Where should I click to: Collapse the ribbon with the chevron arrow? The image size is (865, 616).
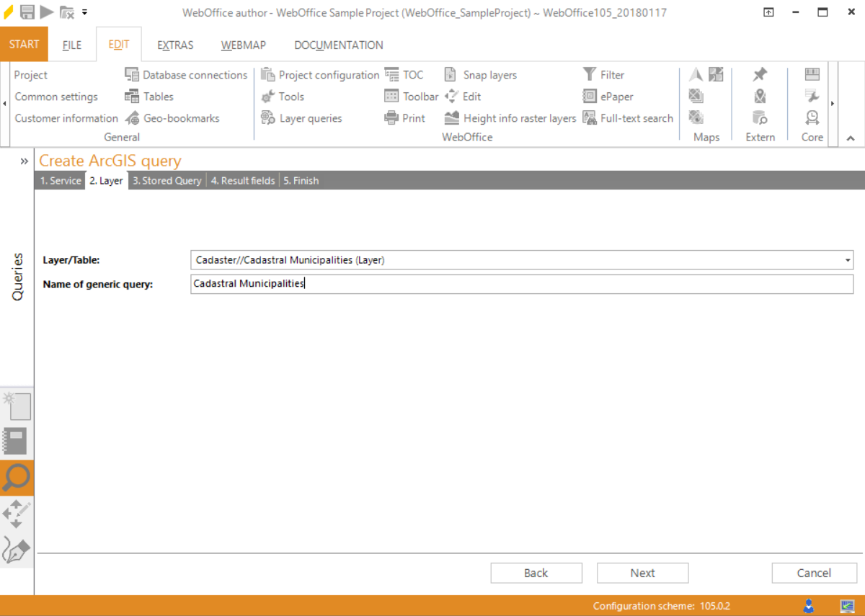click(851, 137)
